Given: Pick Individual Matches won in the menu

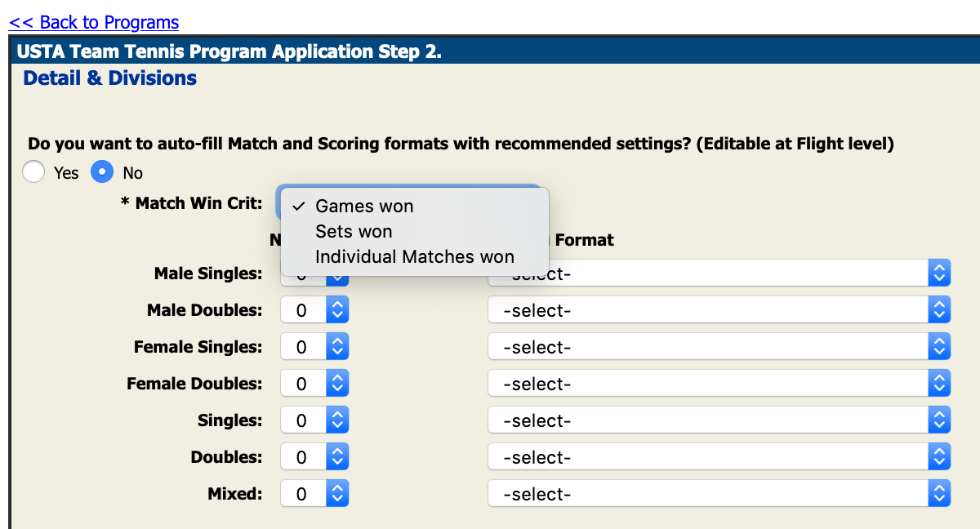Looking at the screenshot, I should tap(415, 257).
